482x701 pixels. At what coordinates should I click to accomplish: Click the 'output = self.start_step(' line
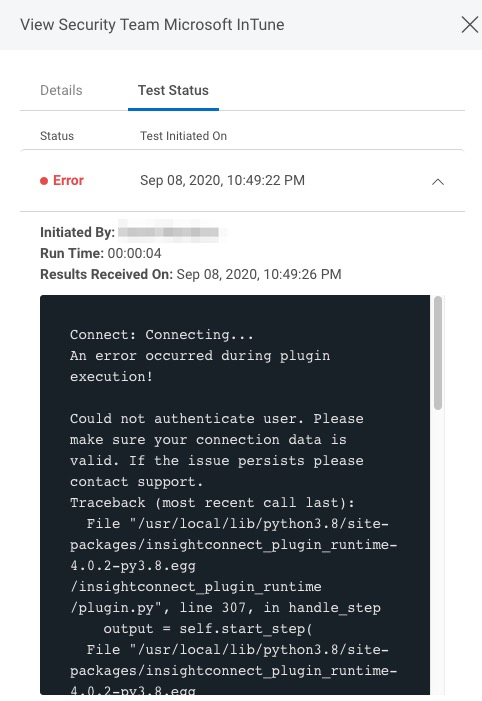point(208,629)
